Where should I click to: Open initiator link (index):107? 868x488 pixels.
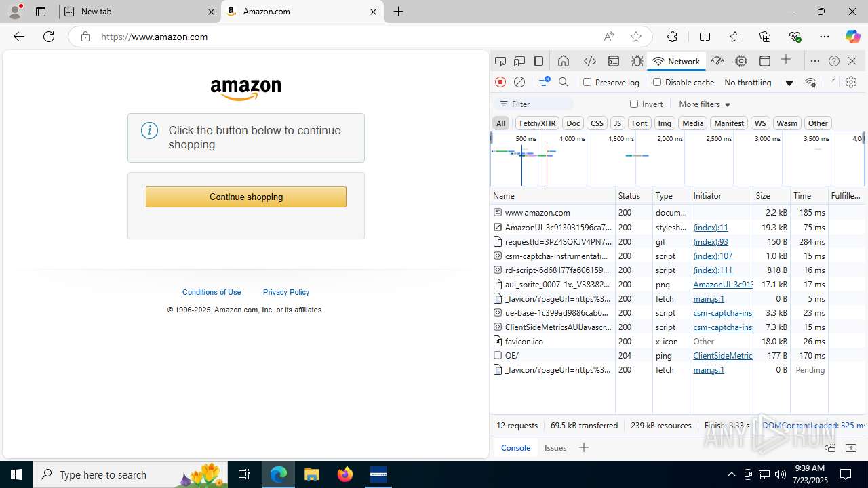713,256
